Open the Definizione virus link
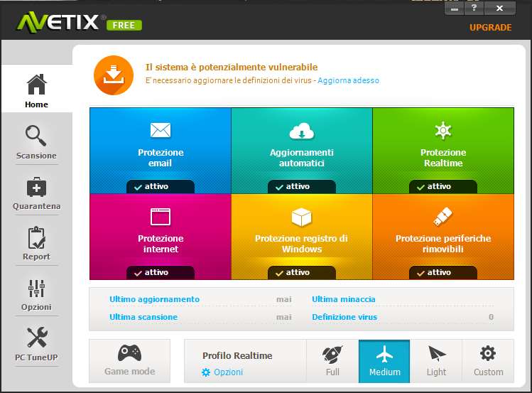 (344, 317)
